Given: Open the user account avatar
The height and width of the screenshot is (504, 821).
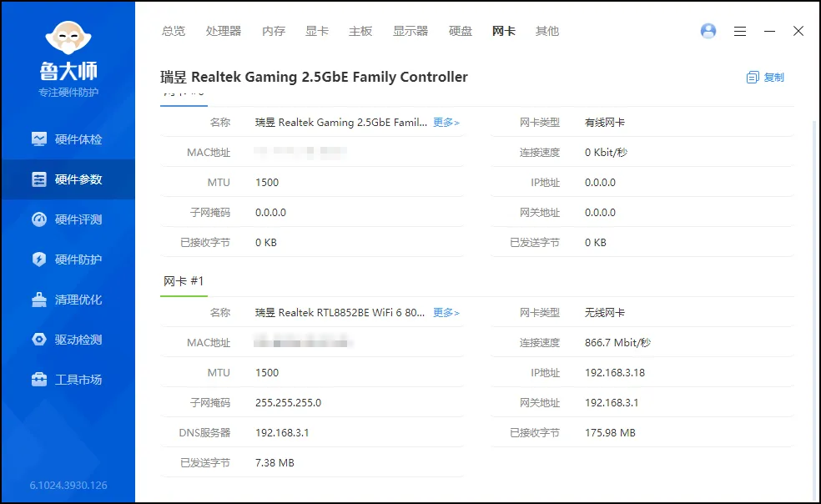Looking at the screenshot, I should (708, 31).
